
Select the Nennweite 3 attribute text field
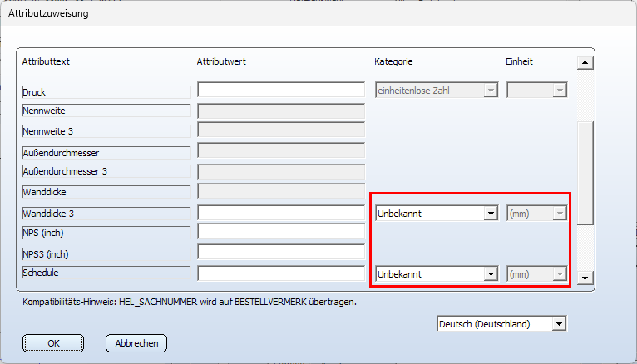coord(106,131)
